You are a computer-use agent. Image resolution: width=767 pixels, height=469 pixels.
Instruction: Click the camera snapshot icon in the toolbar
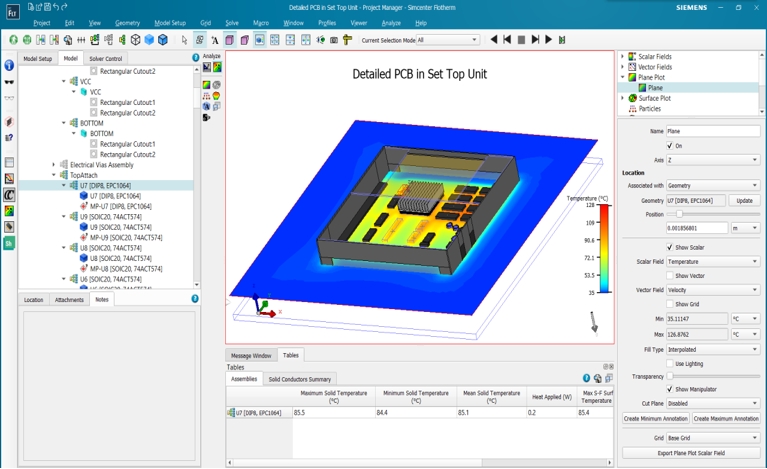click(334, 40)
